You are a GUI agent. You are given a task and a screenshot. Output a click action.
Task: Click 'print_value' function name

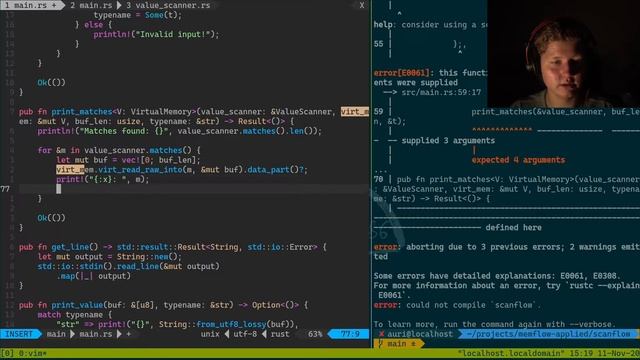point(77,305)
